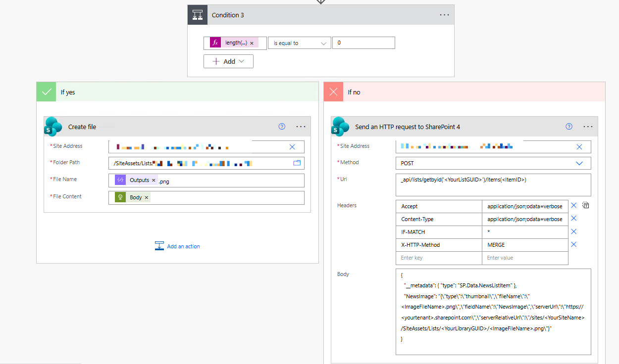
Task: Click the red X If no icon
Action: click(334, 92)
